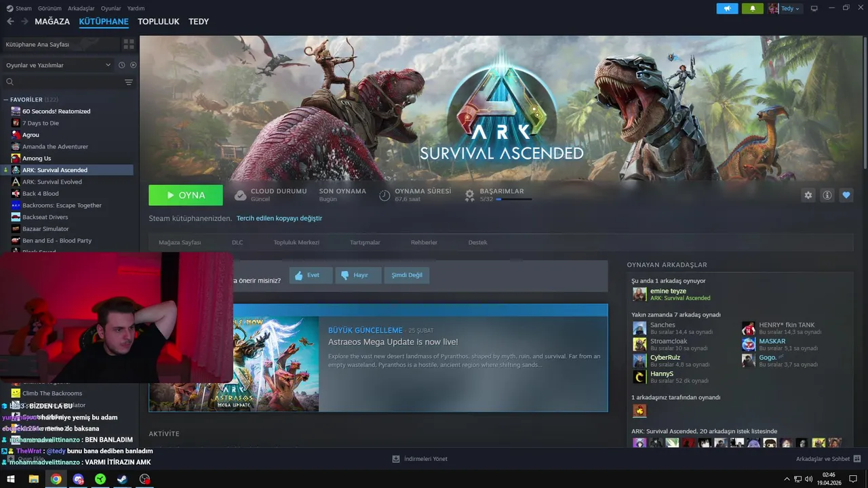Viewport: 868px width, 488px height.
Task: Go forward with the right arrow
Action: click(x=24, y=22)
